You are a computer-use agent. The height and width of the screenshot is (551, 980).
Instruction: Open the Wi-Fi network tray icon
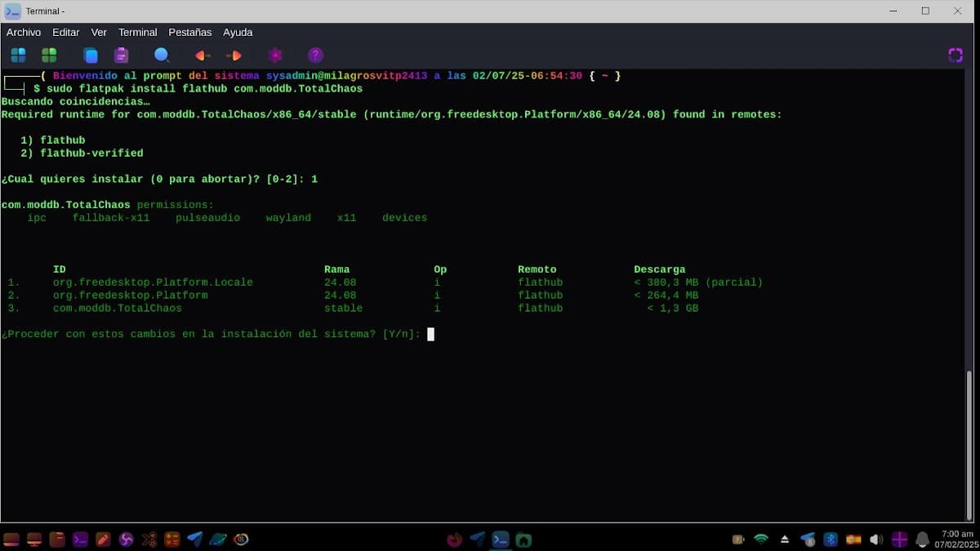761,540
